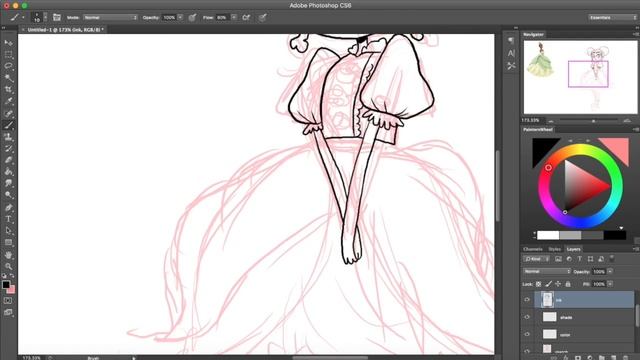Select the Smudge tool
The height and width of the screenshot is (360, 640).
(x=8, y=183)
